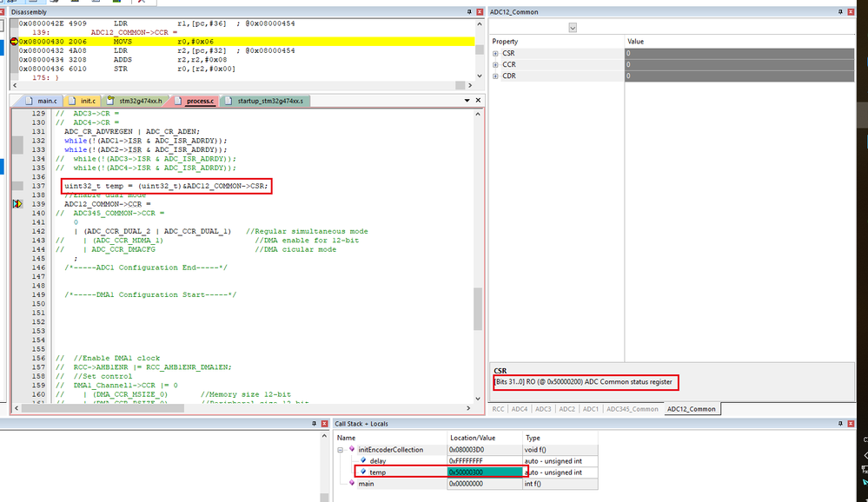Click the CSR description text at panel bottom
The height and width of the screenshot is (502, 868).
tap(583, 382)
